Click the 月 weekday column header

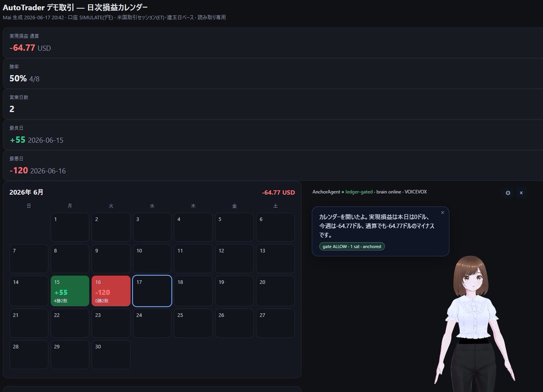point(70,206)
